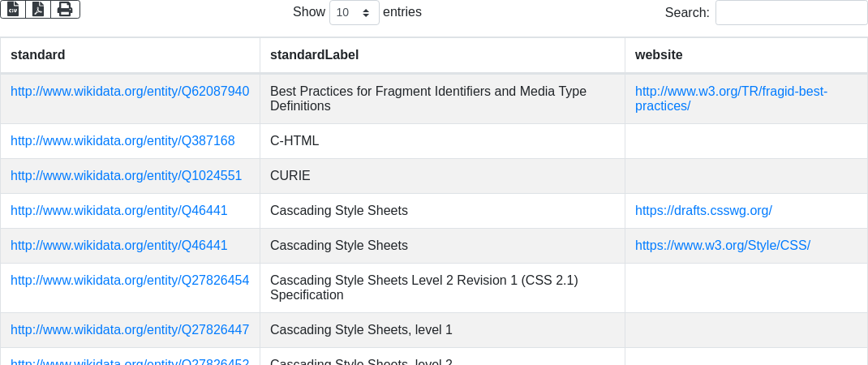
Task: Print the table
Action: [65, 9]
